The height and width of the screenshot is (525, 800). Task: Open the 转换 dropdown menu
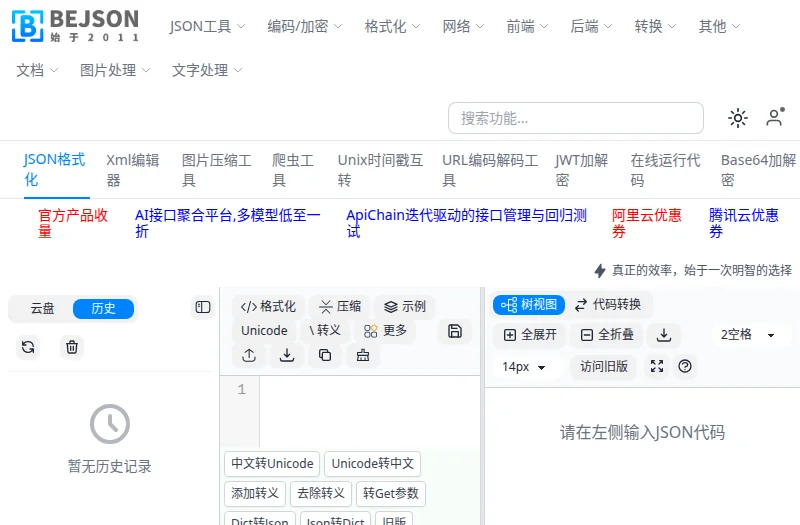click(x=655, y=26)
